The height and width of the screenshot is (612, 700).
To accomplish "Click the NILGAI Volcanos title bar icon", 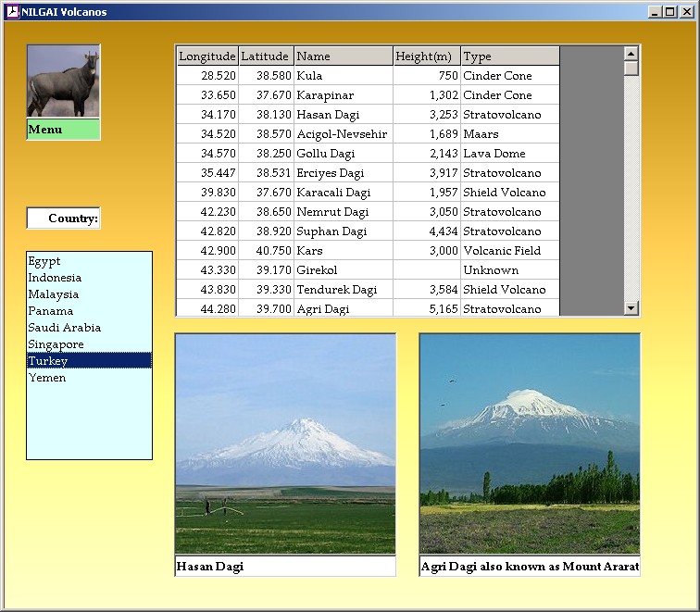I will coord(12,12).
